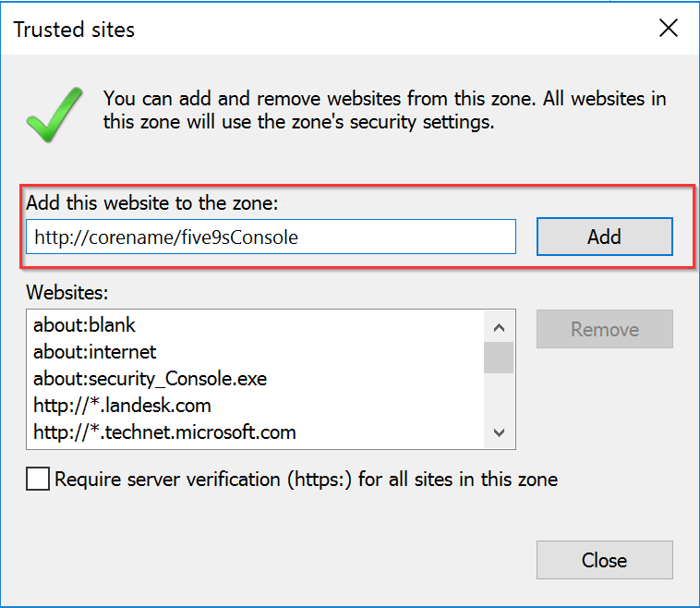
Task: Close the dialog with the title bar X
Action: [668, 29]
